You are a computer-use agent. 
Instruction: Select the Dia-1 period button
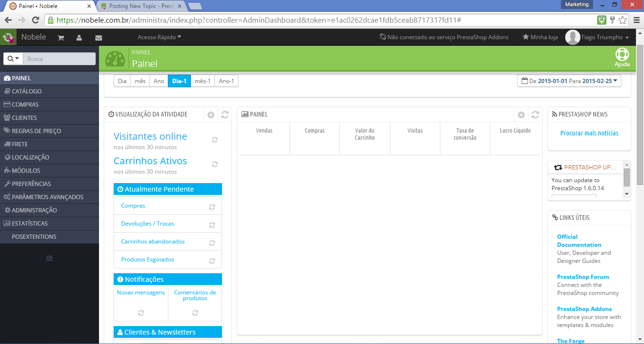pyautogui.click(x=179, y=81)
